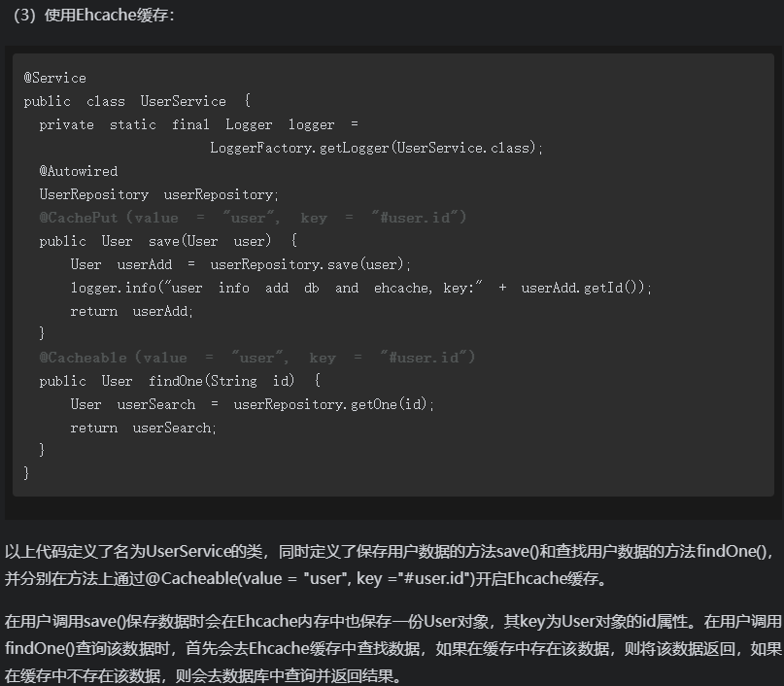Click "LoggerFactory.getLogger(UserService.class);" line
Screen dimensions: 784x686
tap(376, 148)
